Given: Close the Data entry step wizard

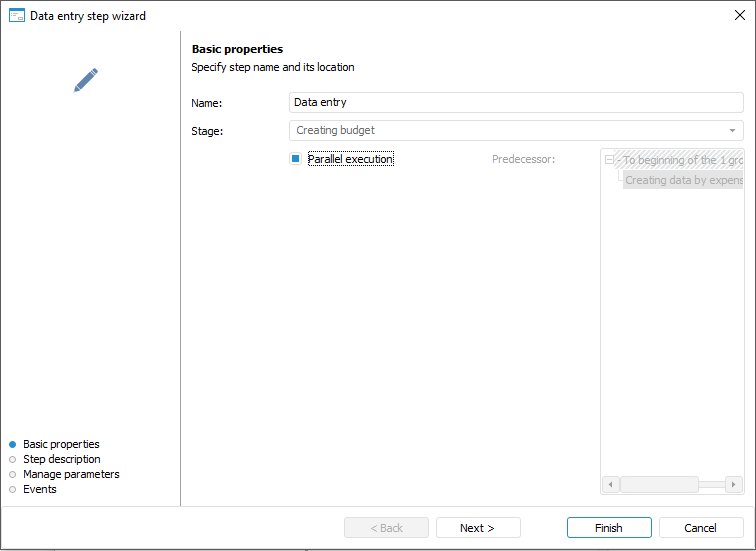Looking at the screenshot, I should click(740, 15).
